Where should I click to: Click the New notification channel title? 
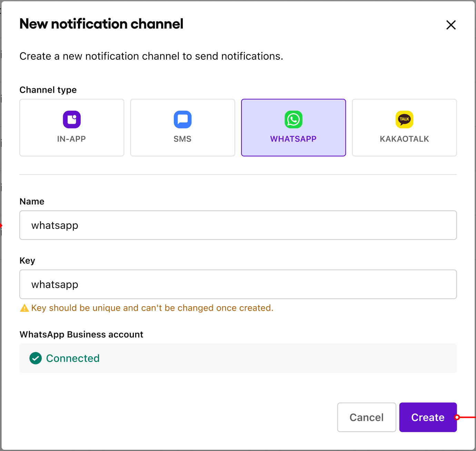pos(101,23)
